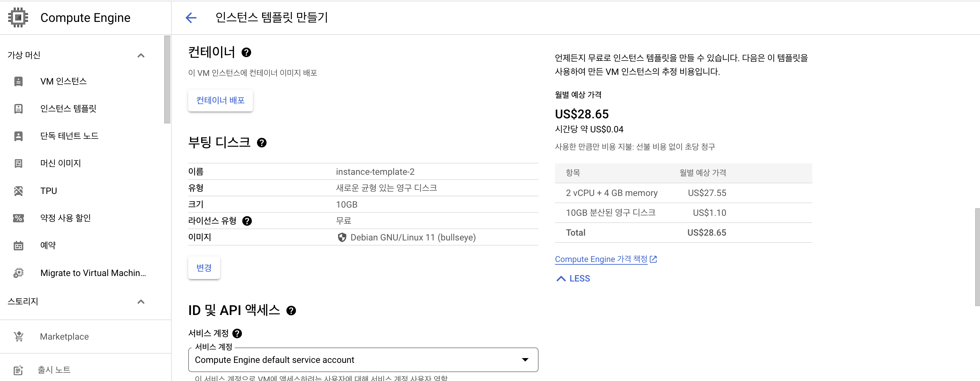Click help icon next to 서비스 계정
Viewport: 980px width, 381px height.
click(x=237, y=333)
